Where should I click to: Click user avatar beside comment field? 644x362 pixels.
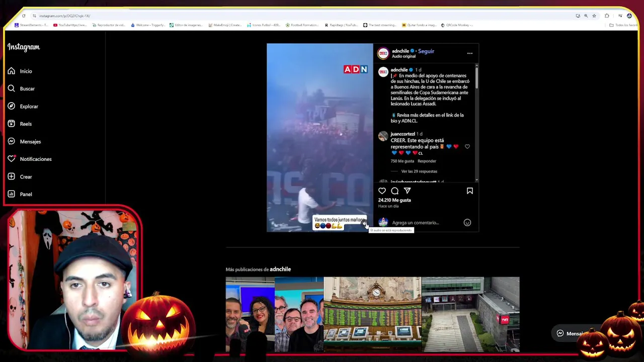coord(383,222)
